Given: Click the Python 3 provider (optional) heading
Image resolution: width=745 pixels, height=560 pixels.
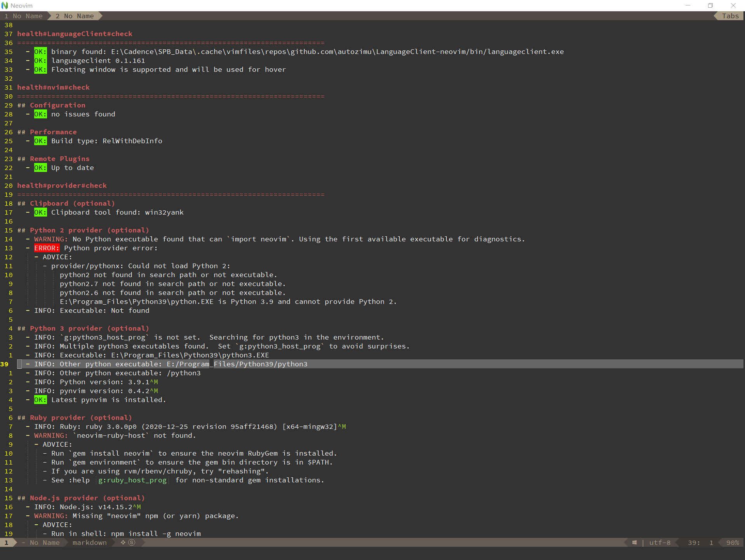Looking at the screenshot, I should point(89,328).
